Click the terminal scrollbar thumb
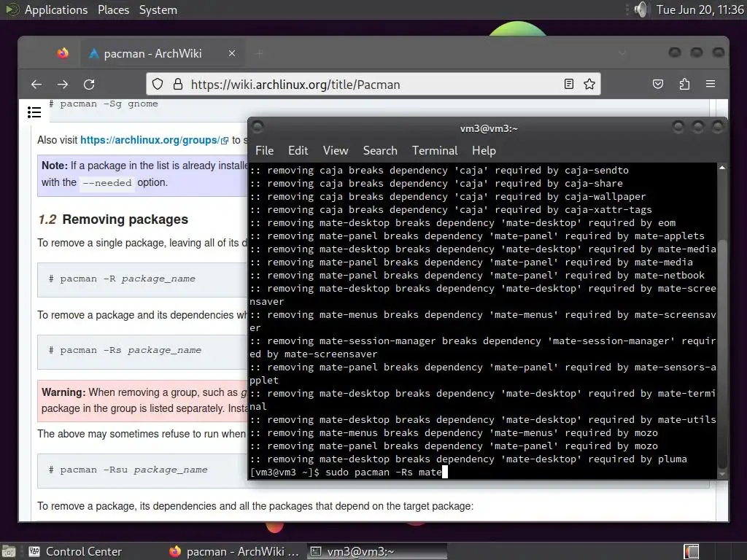Image resolution: width=747 pixels, height=560 pixels. click(x=722, y=354)
